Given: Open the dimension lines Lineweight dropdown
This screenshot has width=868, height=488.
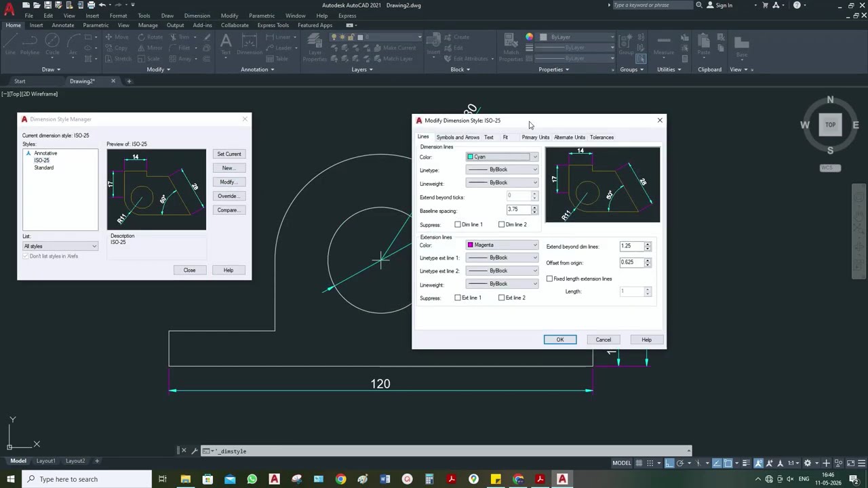Looking at the screenshot, I should pyautogui.click(x=502, y=183).
